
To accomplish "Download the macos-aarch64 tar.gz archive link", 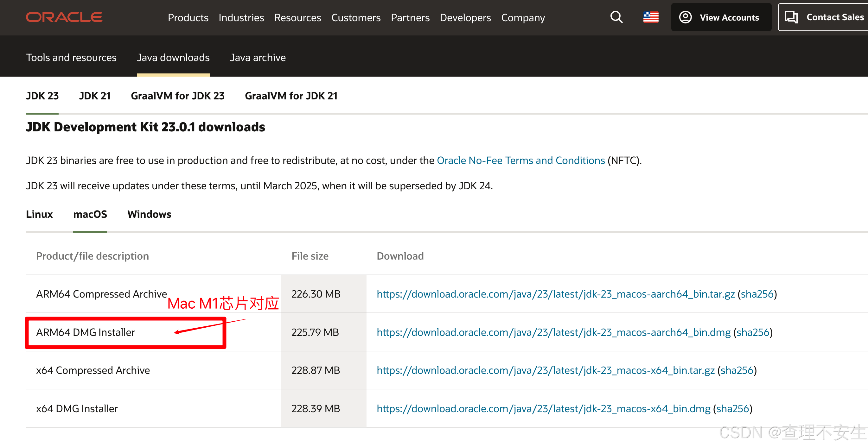I will [556, 294].
